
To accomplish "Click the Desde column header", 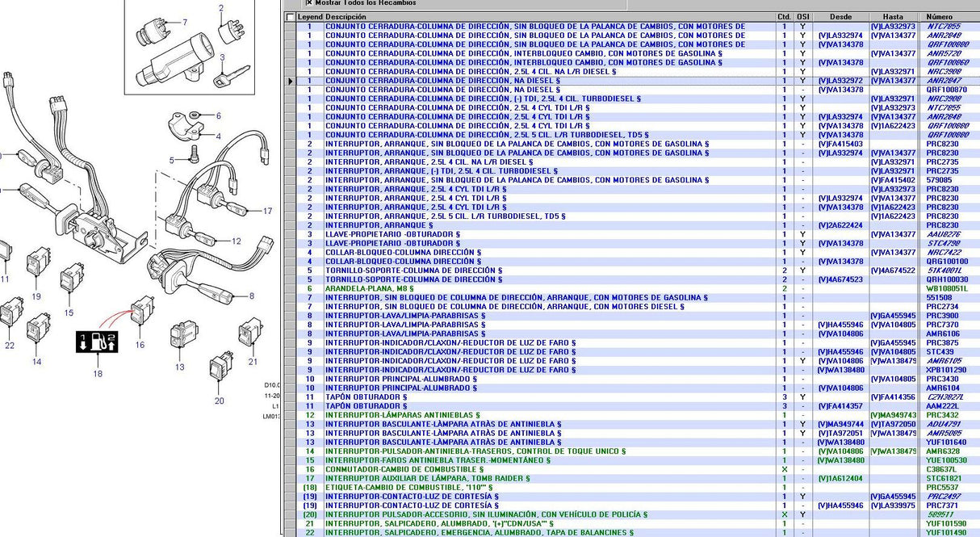I will point(840,17).
